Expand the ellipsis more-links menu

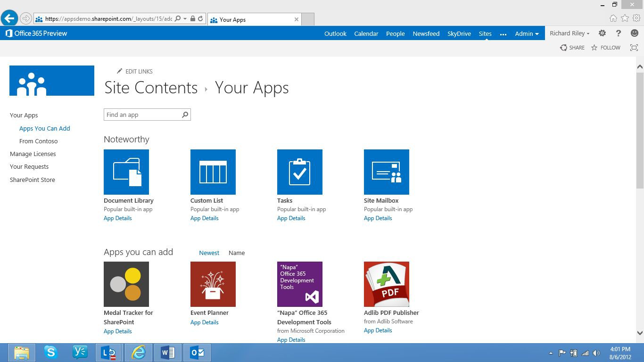point(503,34)
